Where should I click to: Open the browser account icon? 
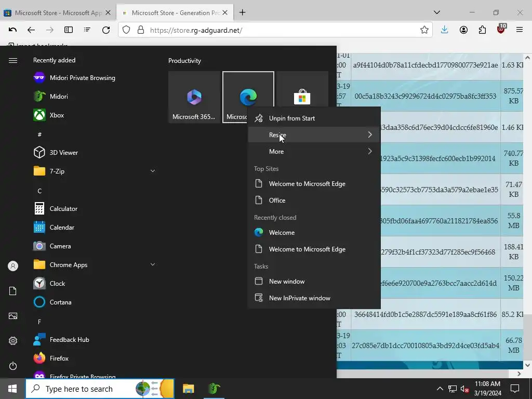click(463, 30)
